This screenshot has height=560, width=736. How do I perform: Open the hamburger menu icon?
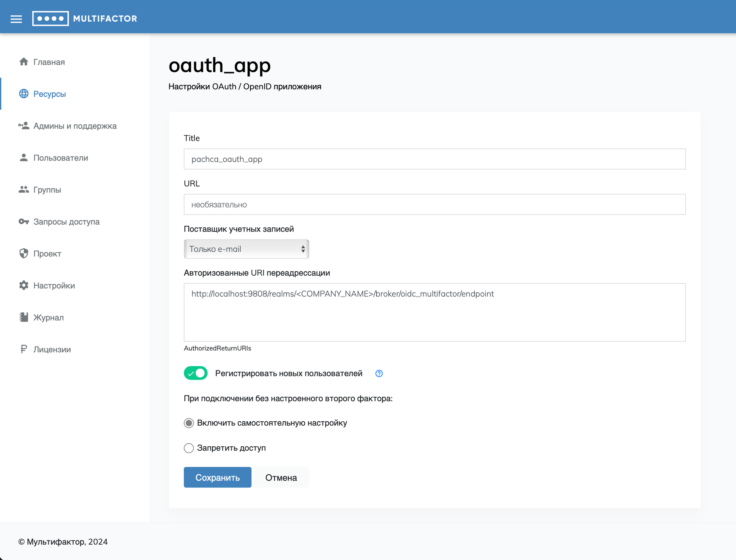coord(16,19)
